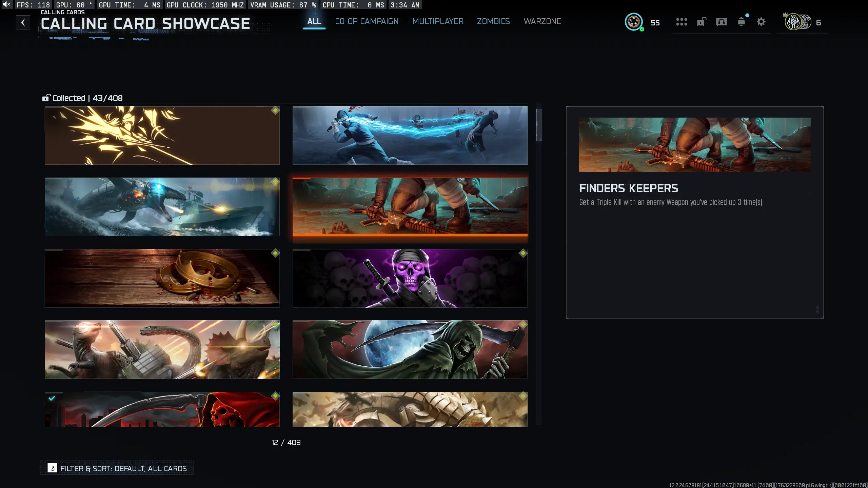Open the party members emblem group

click(x=799, y=22)
